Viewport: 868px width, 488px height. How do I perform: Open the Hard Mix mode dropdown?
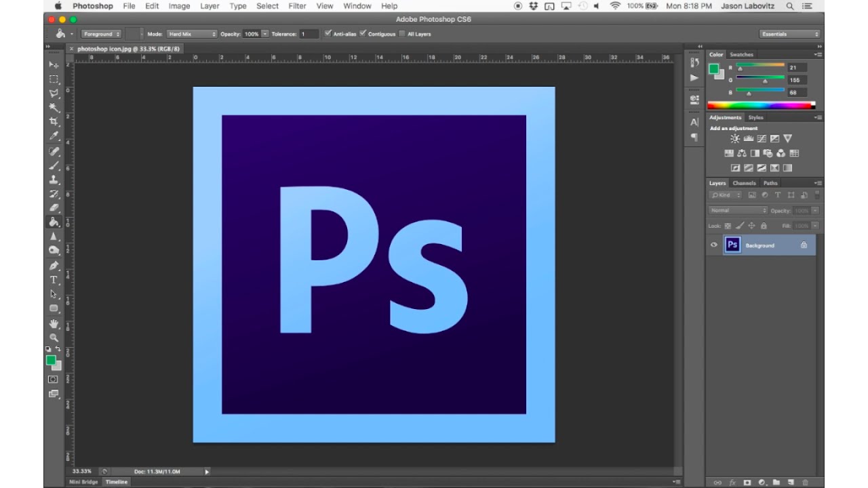coord(192,34)
